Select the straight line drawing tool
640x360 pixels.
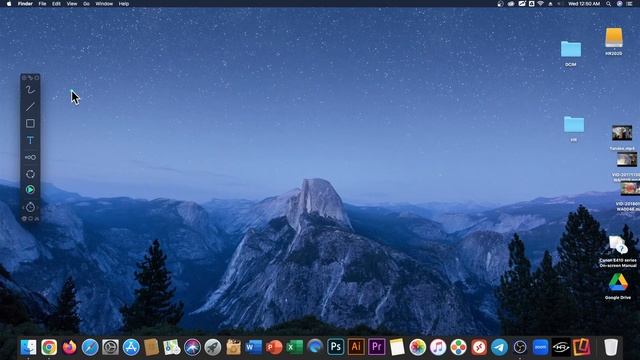point(30,107)
